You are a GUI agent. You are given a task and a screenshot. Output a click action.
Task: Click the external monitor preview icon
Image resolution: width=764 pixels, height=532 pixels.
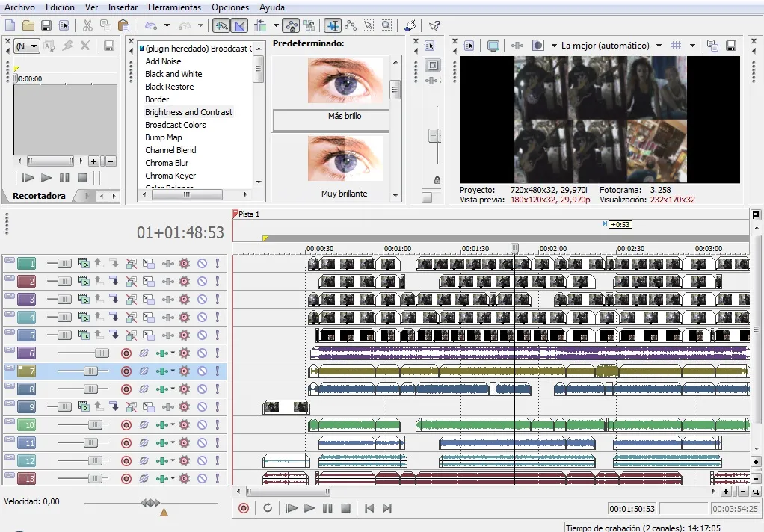(493, 46)
